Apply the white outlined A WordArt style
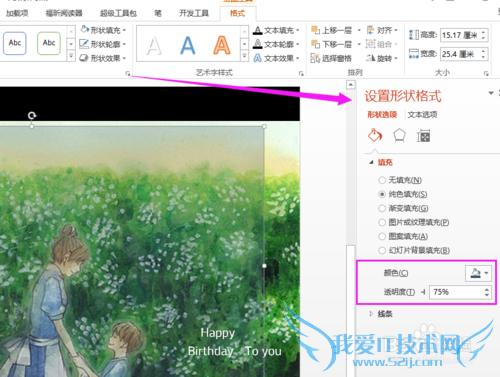This screenshot has height=377, width=500. pos(154,45)
